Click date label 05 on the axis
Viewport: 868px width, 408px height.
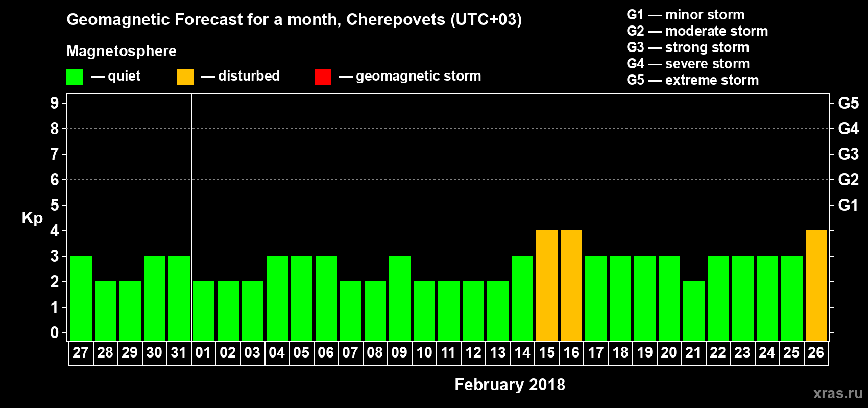pyautogui.click(x=301, y=353)
